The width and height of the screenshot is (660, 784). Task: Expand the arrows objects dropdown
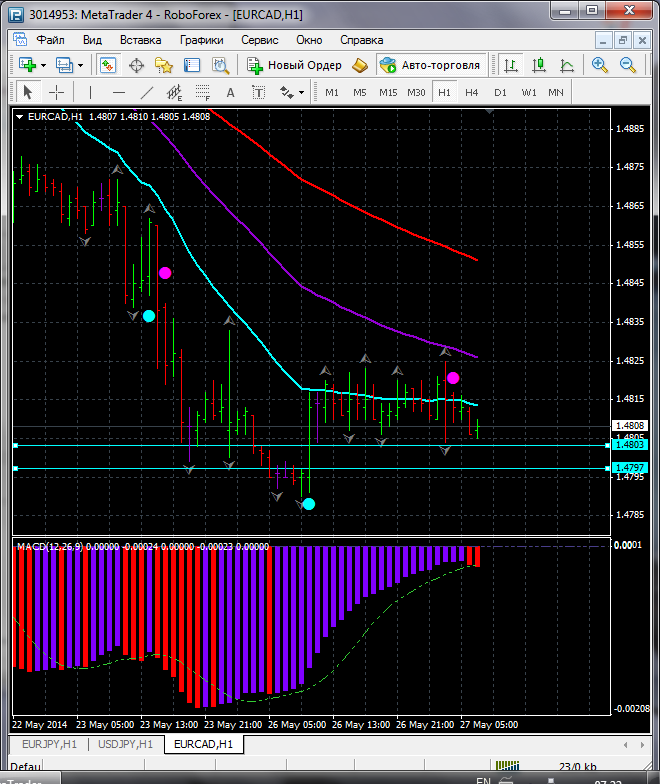[x=301, y=92]
